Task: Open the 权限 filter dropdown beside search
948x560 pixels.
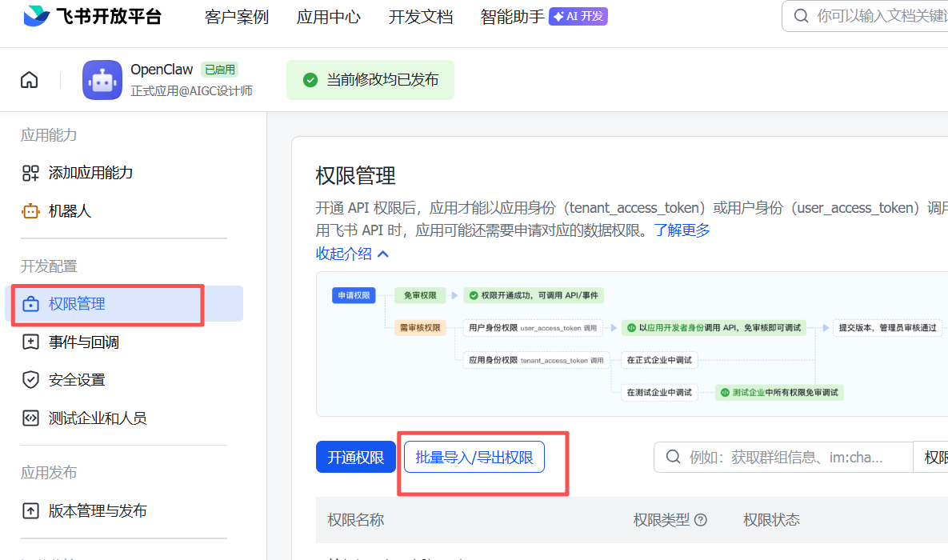Action: 934,458
